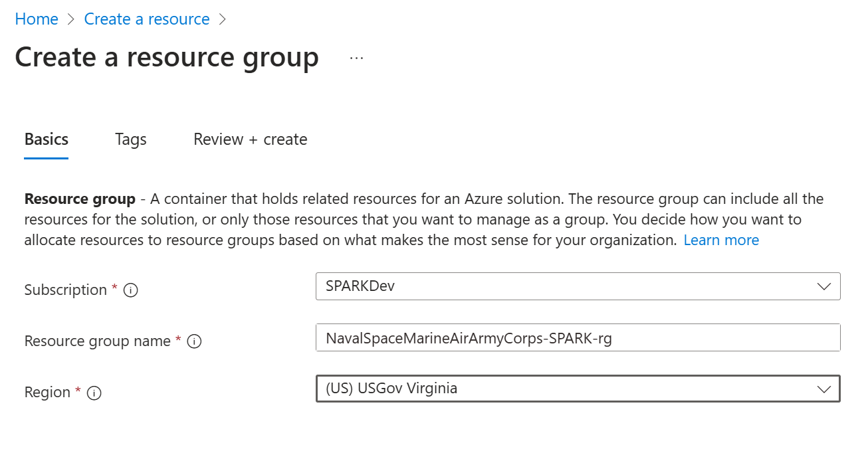Click the Region field label

(x=47, y=393)
